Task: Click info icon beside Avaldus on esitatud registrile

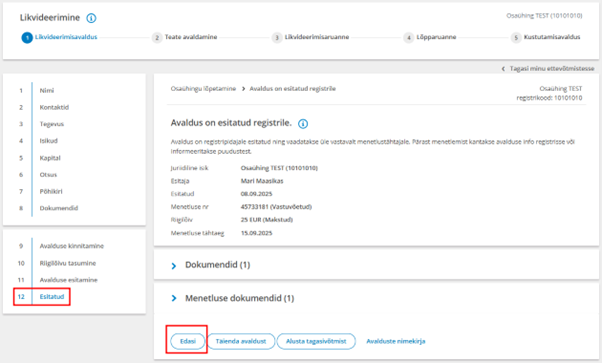Action: click(303, 124)
